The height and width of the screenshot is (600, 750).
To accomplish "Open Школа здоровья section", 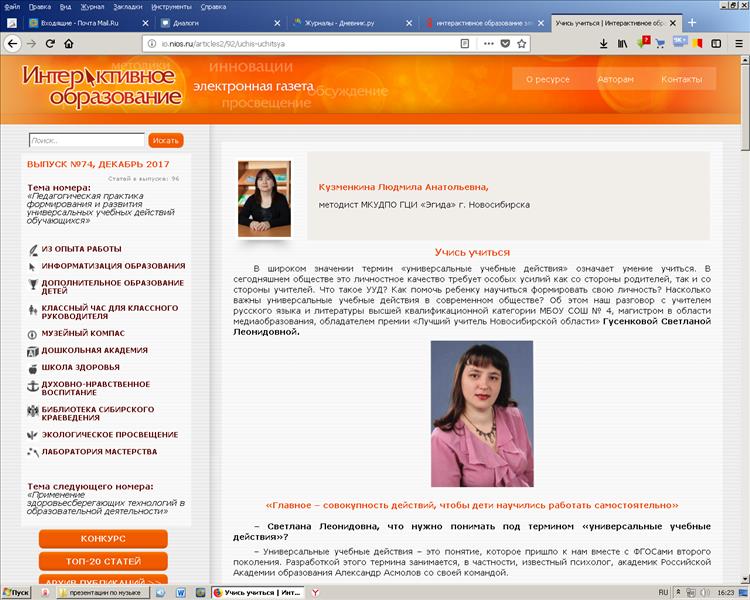I will (x=80, y=367).
